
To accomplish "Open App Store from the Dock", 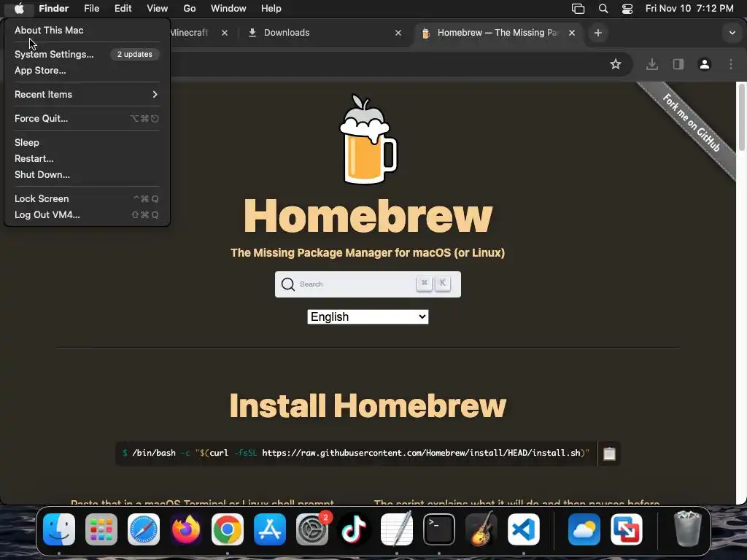I will pyautogui.click(x=270, y=529).
